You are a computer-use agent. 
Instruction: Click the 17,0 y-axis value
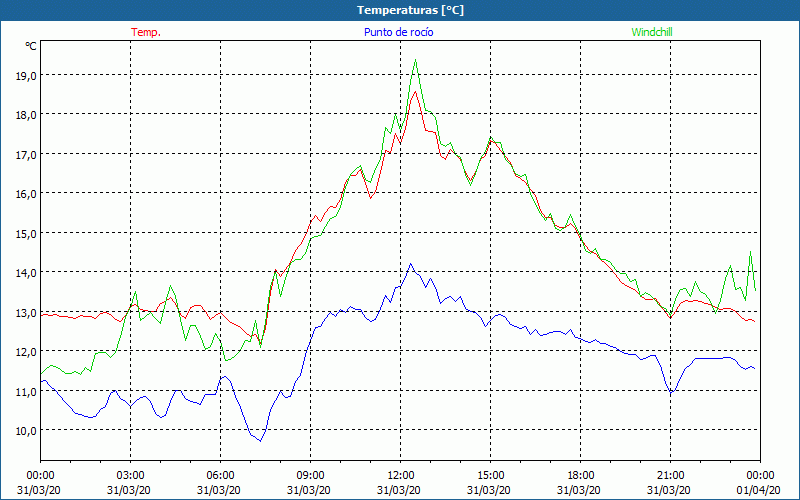click(x=26, y=155)
